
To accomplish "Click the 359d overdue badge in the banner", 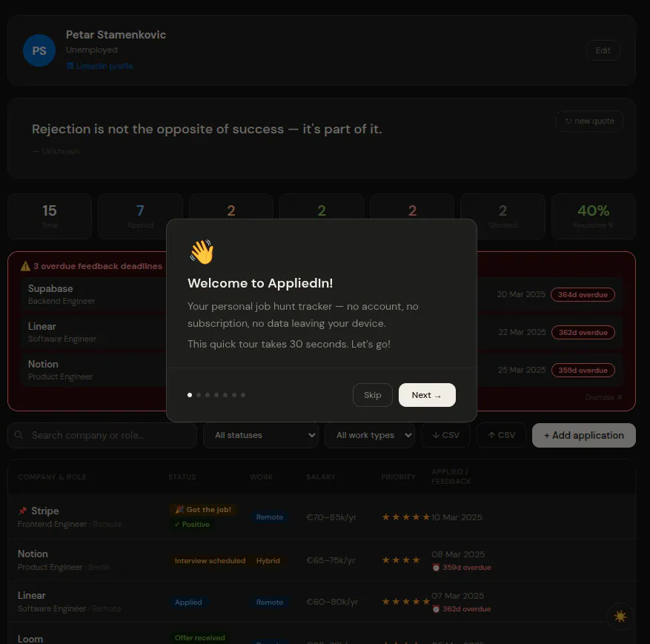I will [583, 370].
